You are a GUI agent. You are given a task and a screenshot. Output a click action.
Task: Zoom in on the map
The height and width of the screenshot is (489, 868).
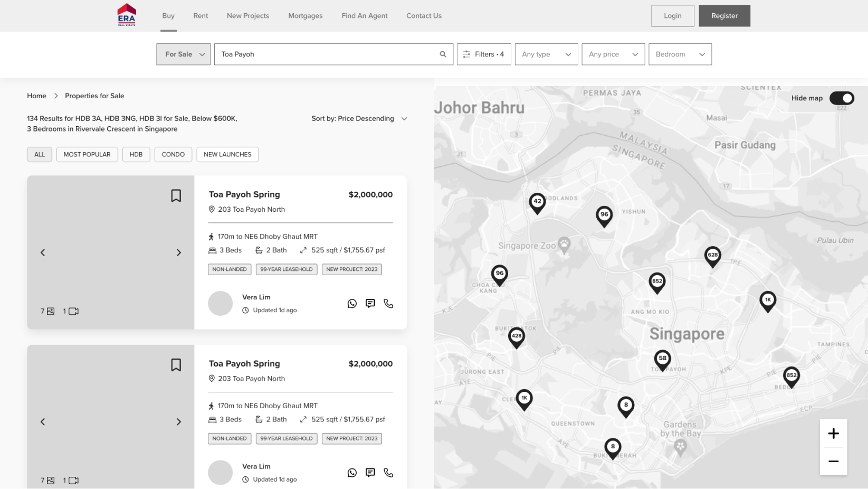point(834,434)
